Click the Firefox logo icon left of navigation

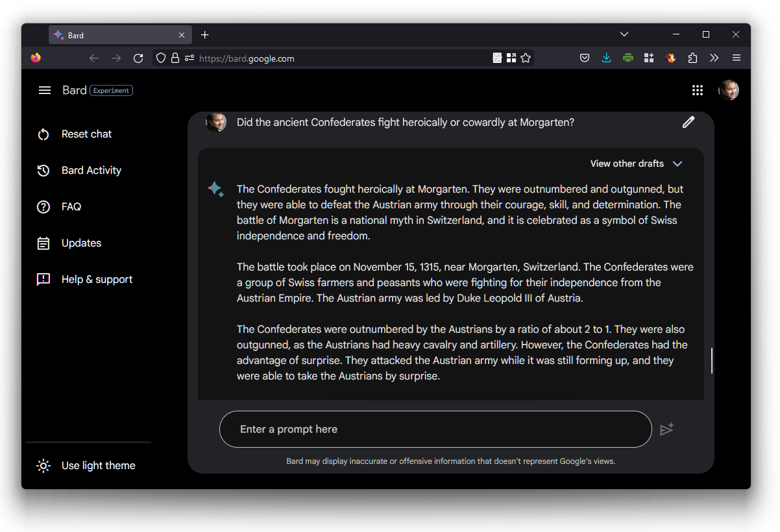coord(36,58)
